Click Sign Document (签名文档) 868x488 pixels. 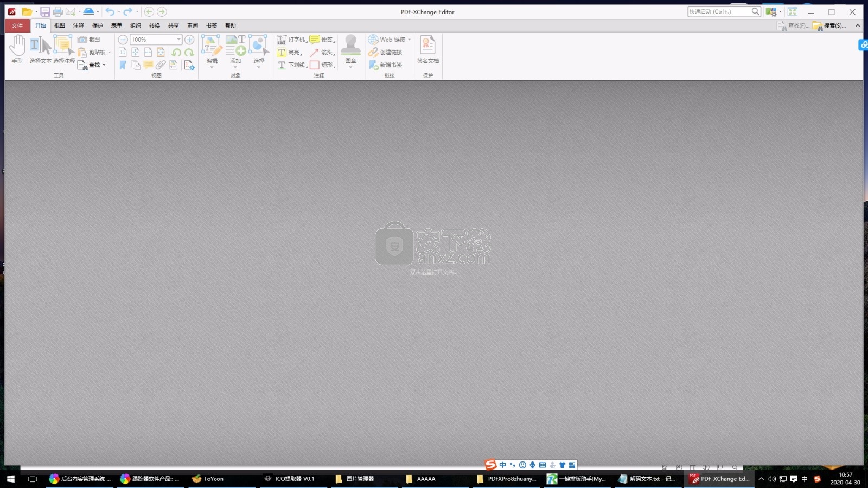[x=428, y=50]
